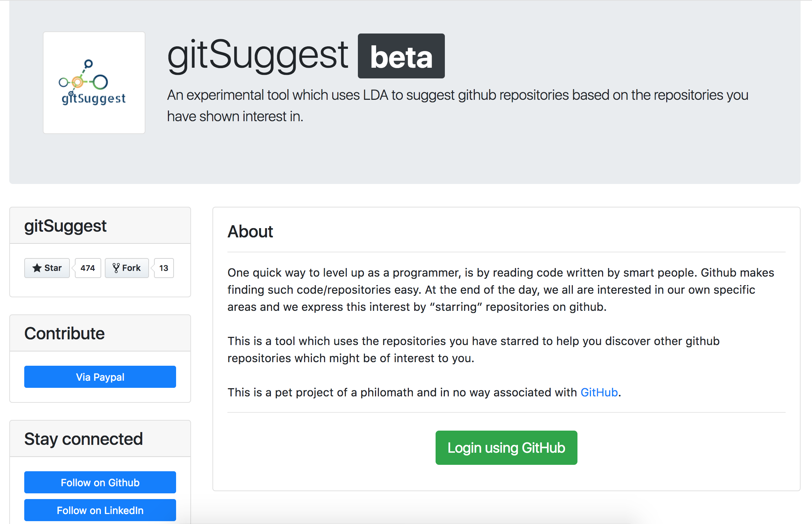Click Login using GitHub

point(506,448)
